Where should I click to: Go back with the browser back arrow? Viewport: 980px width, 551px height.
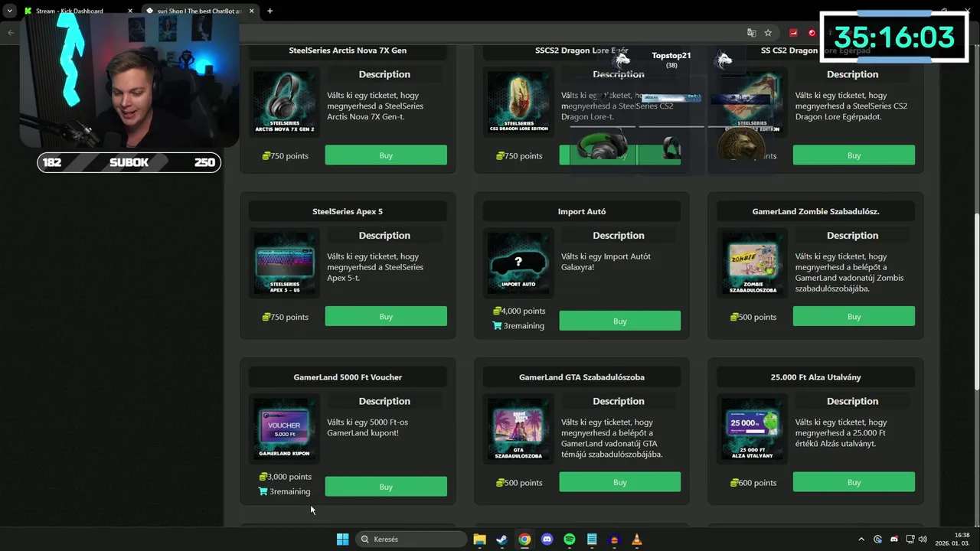pyautogui.click(x=11, y=33)
